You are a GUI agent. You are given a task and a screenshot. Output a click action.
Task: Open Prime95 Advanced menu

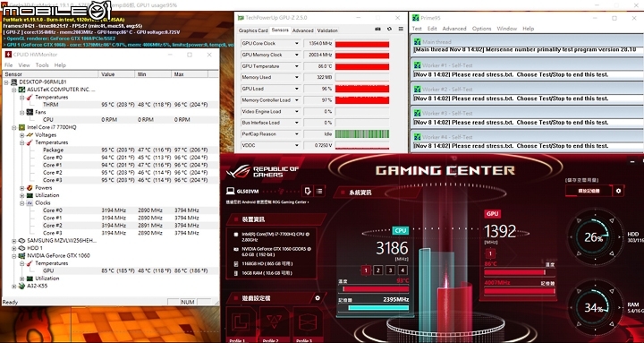pos(454,29)
